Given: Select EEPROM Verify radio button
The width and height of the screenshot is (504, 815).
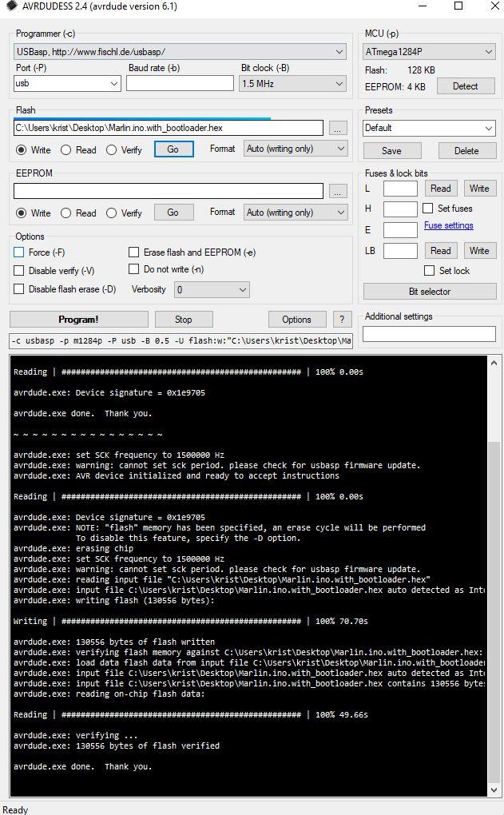Looking at the screenshot, I should coord(111,213).
